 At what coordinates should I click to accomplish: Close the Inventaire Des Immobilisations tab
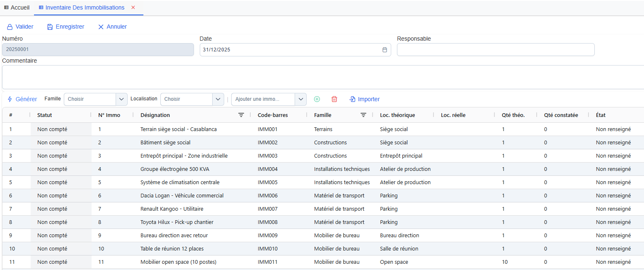click(x=133, y=7)
